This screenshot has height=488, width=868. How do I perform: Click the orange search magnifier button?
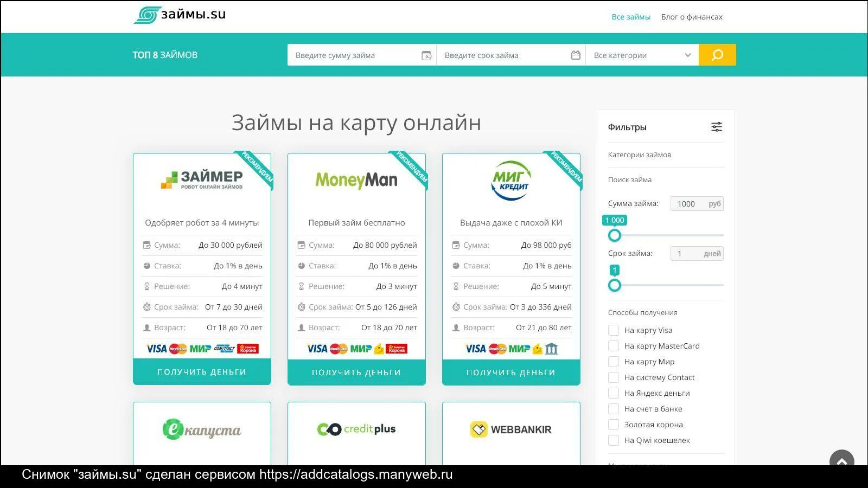[x=717, y=55]
